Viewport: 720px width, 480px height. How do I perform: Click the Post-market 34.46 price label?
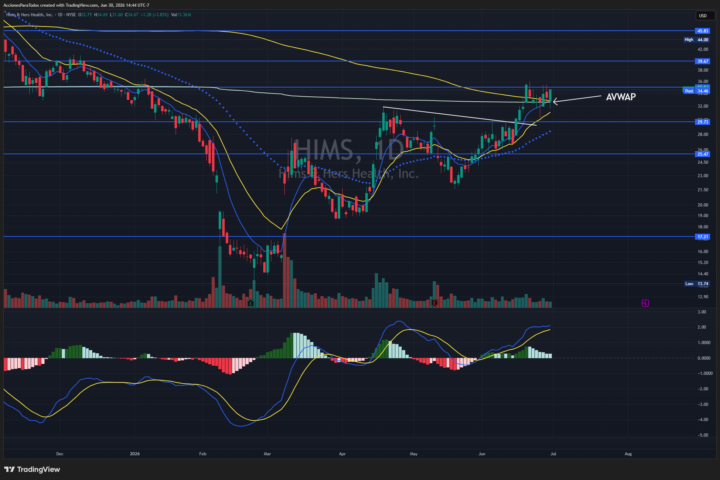point(697,91)
